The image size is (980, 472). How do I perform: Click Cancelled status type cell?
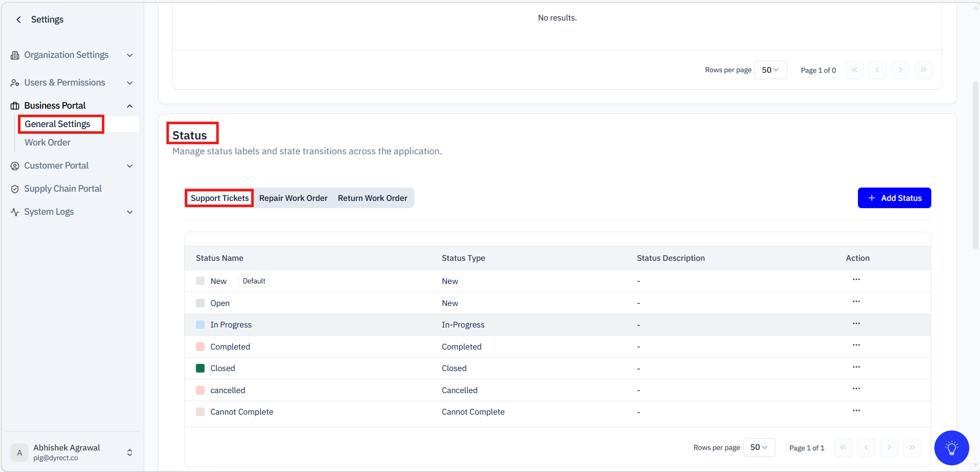coord(459,391)
